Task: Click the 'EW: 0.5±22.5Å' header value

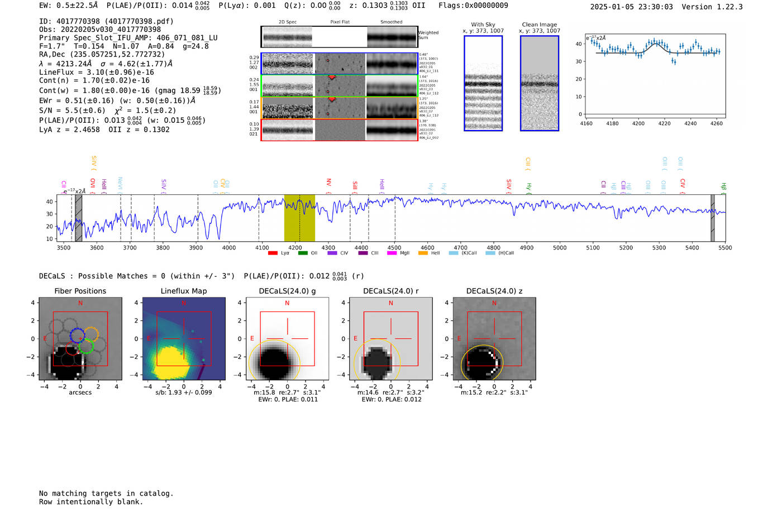Action: click(68, 6)
